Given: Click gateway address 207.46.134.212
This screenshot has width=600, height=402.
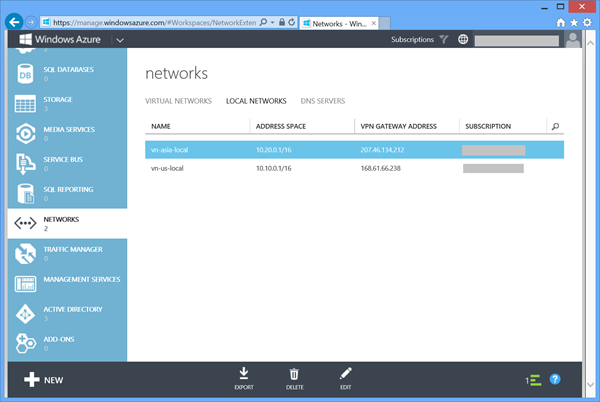Looking at the screenshot, I should pyautogui.click(x=382, y=150).
